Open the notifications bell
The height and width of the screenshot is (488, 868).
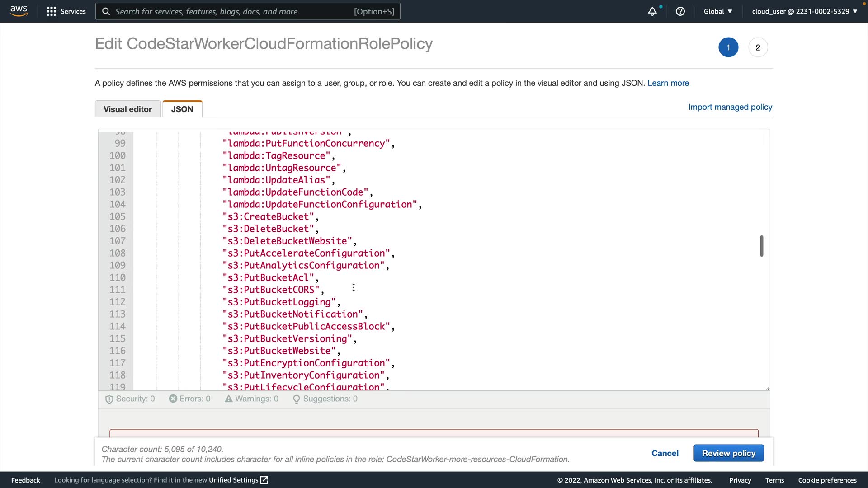click(x=652, y=12)
